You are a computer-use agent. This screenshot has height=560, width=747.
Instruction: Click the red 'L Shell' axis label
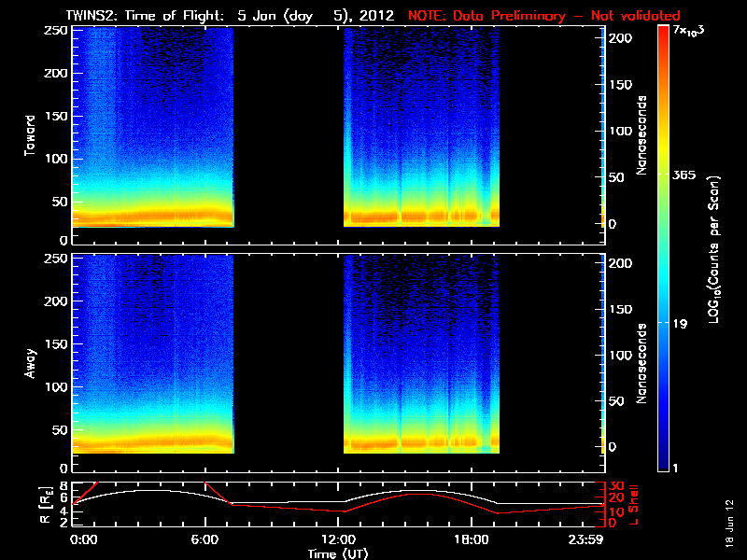(x=634, y=504)
